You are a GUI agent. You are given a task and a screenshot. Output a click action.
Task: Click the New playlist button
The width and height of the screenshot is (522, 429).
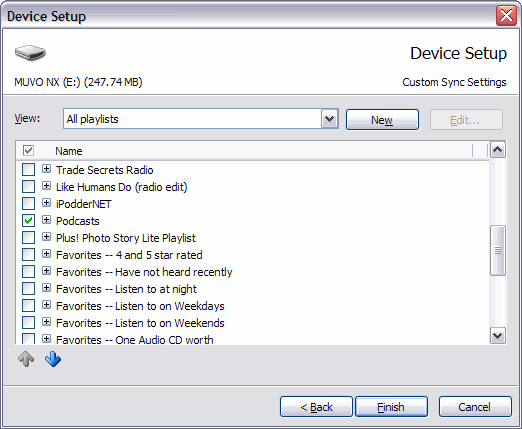tap(382, 120)
